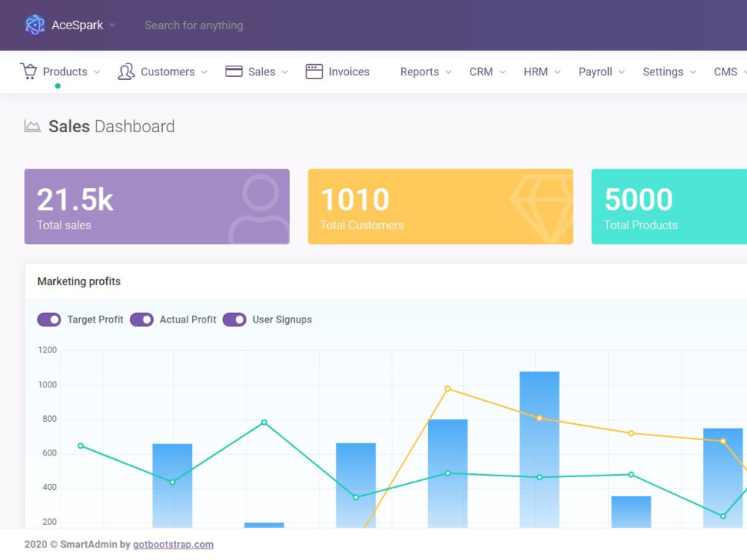Open the Settings menu
Screen dimensions: 747x560
pos(669,72)
